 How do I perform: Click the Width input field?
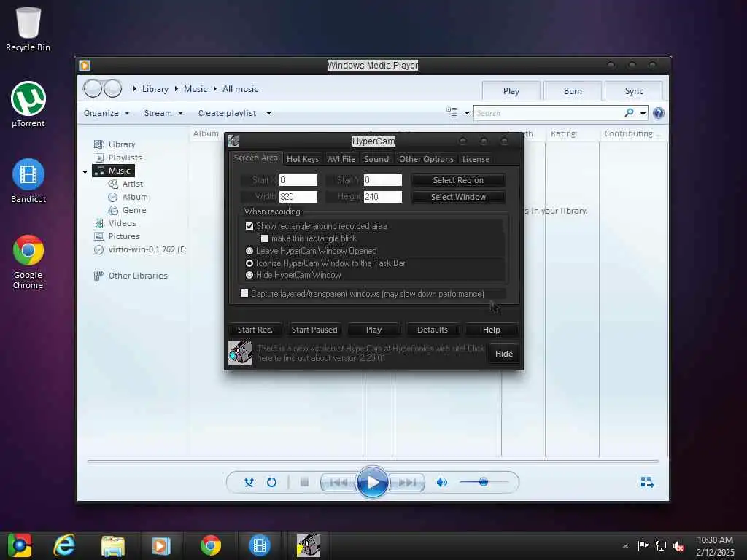[298, 197]
